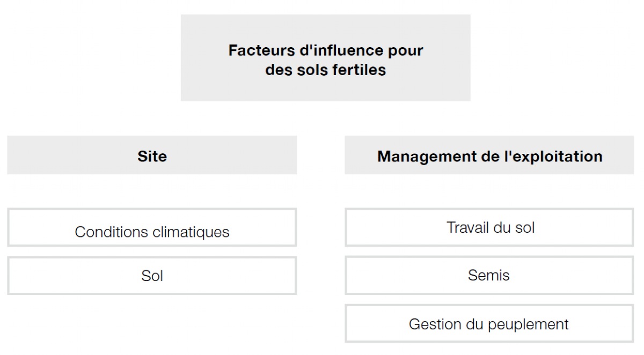Select the 'Semis' box
The height and width of the screenshot is (355, 644).
point(489,276)
